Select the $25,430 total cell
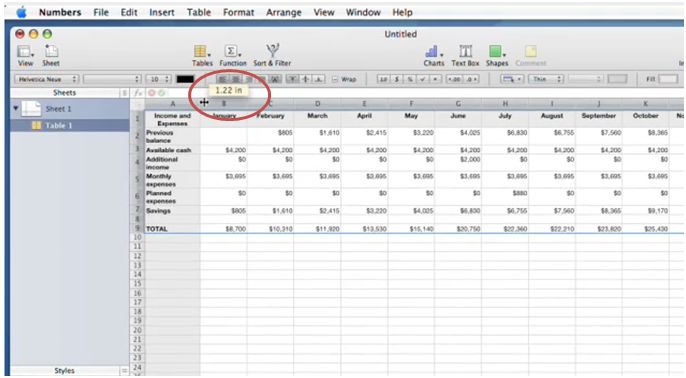Image resolution: width=686 pixels, height=378 pixels. coord(646,229)
